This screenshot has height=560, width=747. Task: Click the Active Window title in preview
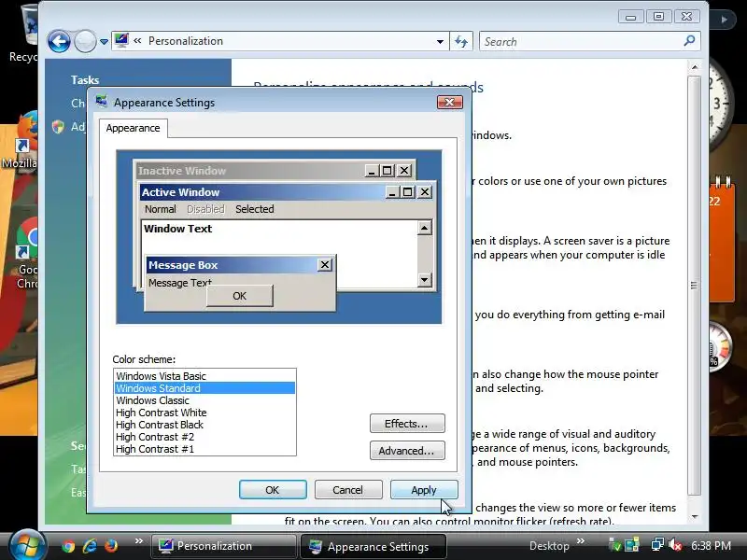pos(180,192)
